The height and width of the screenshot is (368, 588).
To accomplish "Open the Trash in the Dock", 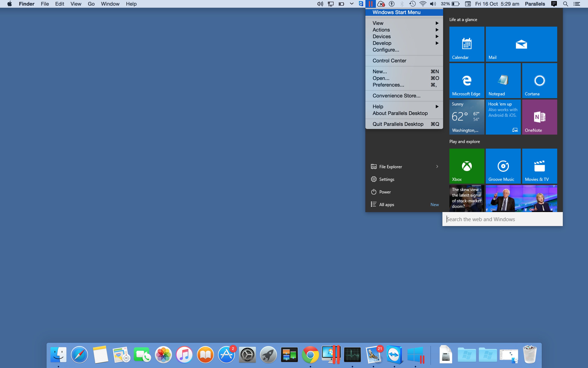I will pyautogui.click(x=530, y=354).
